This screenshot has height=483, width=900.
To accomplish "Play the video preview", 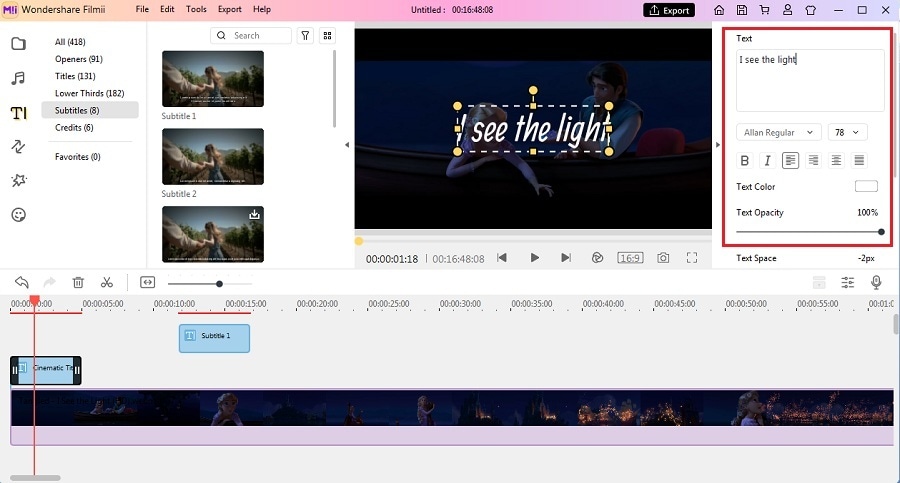I will click(534, 258).
